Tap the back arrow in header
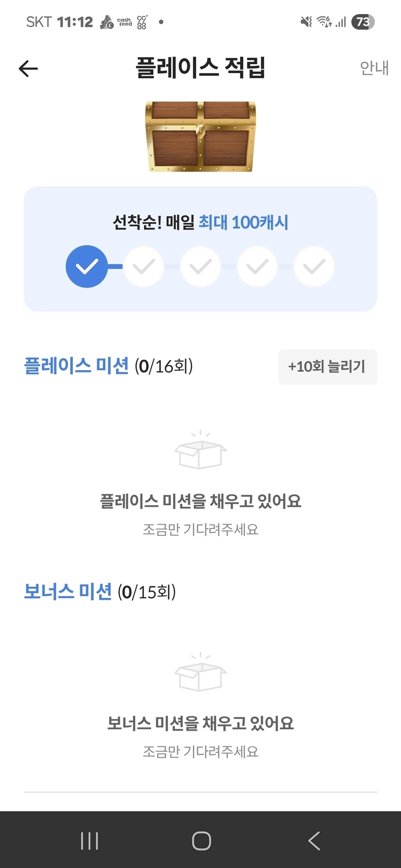 [x=28, y=69]
